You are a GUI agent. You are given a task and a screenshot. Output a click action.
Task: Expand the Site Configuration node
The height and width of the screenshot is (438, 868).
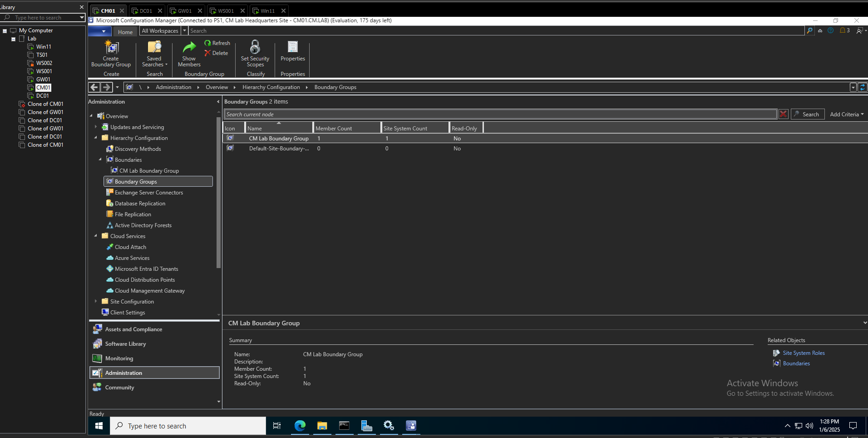click(x=96, y=301)
